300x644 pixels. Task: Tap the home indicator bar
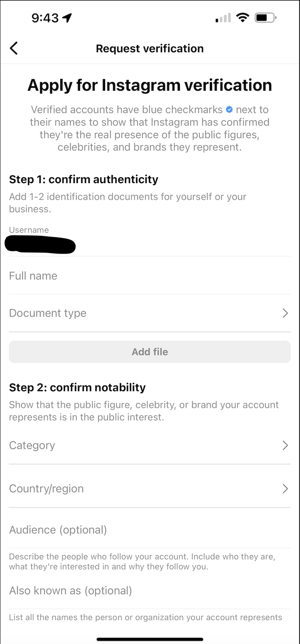[x=150, y=639]
